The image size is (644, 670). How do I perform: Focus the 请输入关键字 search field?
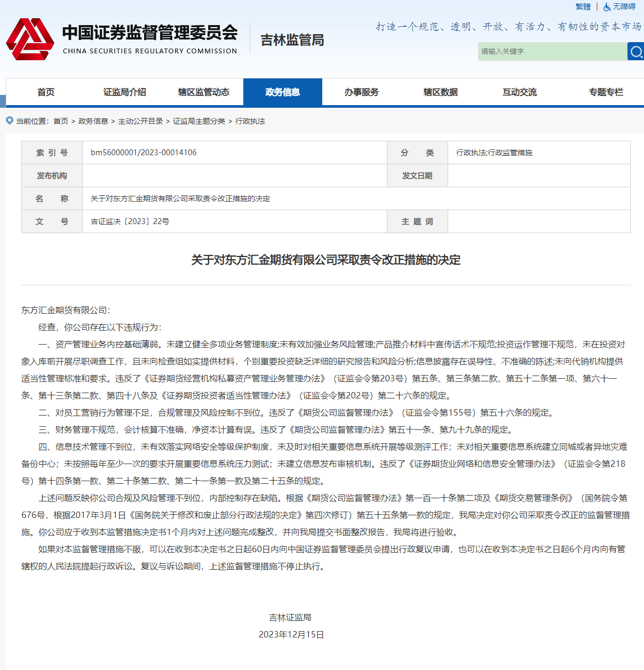(x=553, y=52)
